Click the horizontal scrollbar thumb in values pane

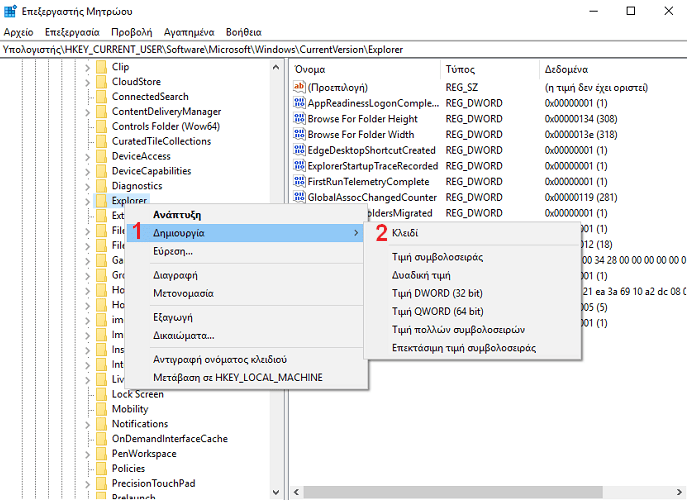[x=453, y=492]
